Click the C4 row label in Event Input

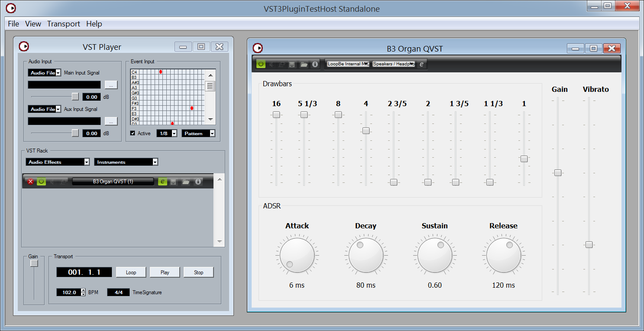(135, 72)
